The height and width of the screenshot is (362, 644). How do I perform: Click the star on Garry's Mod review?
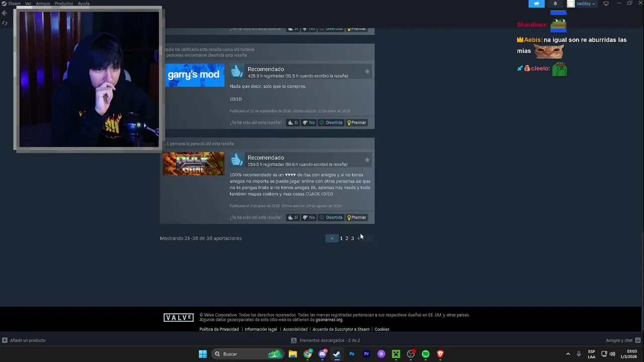367,71
